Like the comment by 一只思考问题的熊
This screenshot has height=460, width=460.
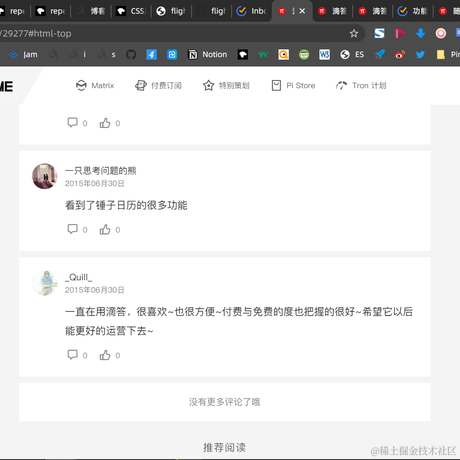click(x=105, y=229)
